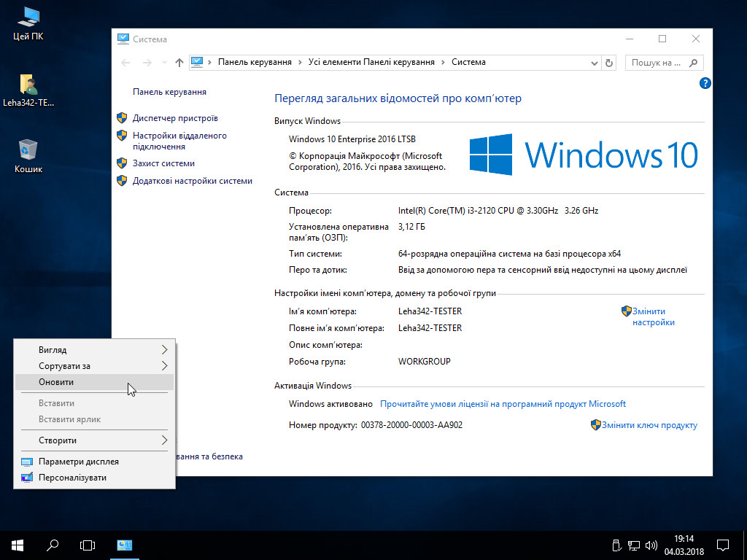Image resolution: width=747 pixels, height=560 pixels.
Task: Open the notification action center icon
Action: pyautogui.click(x=722, y=545)
